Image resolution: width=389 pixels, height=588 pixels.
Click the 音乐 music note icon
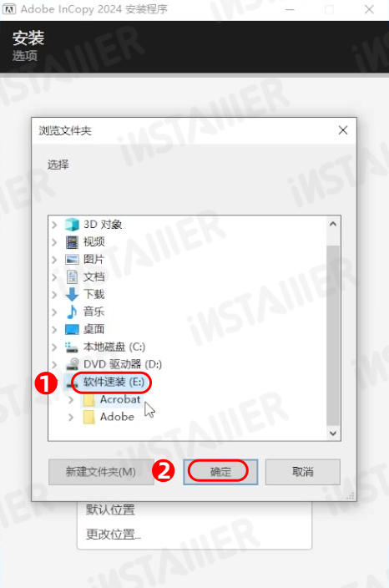[x=72, y=312]
